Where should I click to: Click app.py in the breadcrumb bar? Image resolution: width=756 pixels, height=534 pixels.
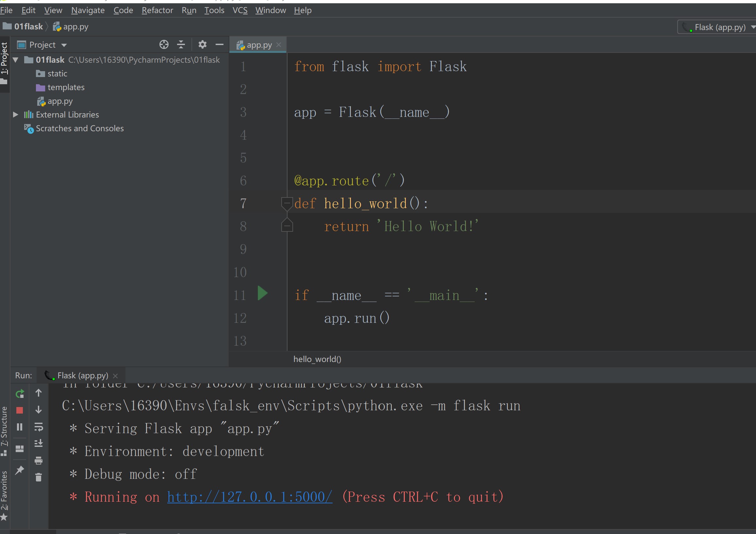point(71,27)
